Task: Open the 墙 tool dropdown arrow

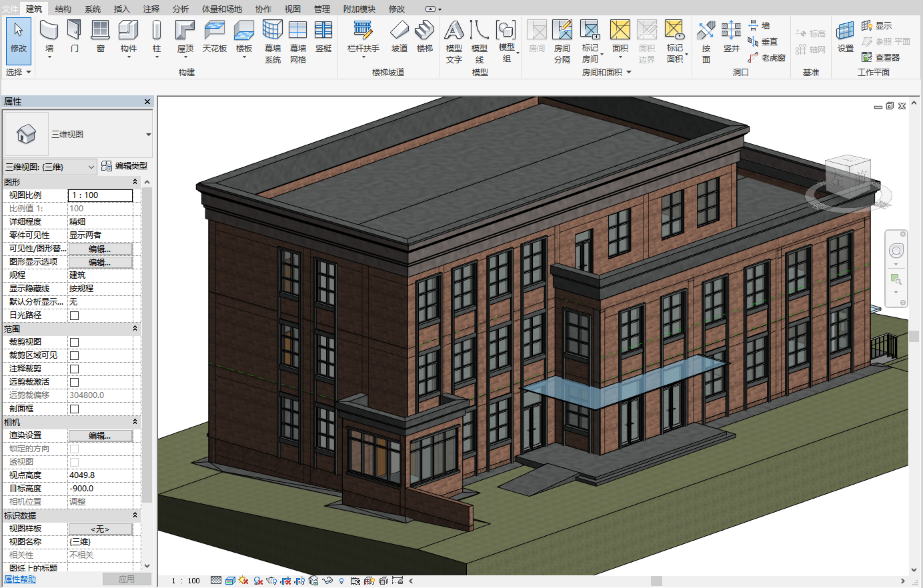Action: tap(49, 57)
